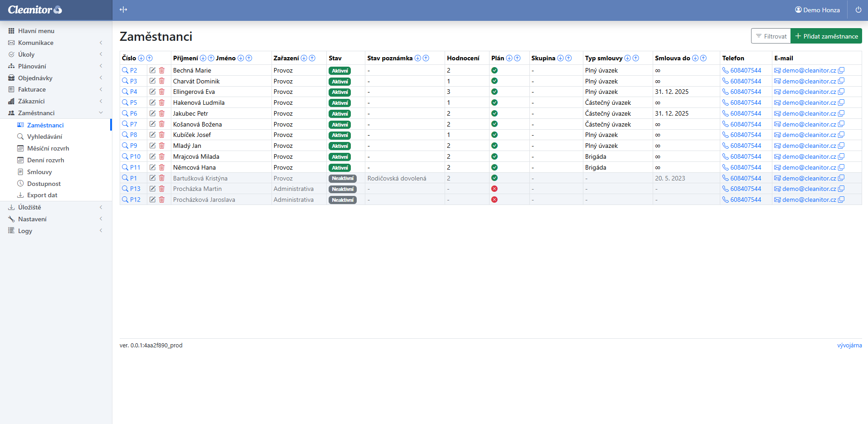Viewport: 868px width, 424px height.
Task: Open detail magnifier for employee P4
Action: (125, 92)
